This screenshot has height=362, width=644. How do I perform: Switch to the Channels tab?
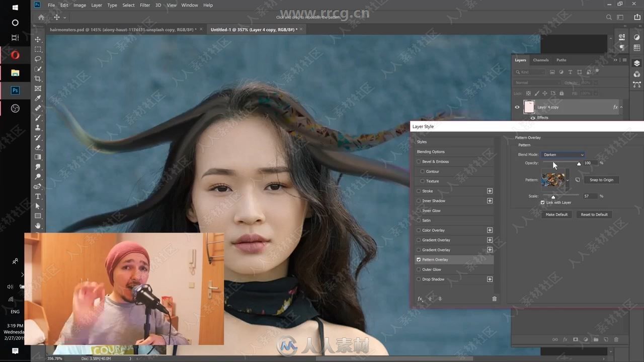[x=541, y=60]
